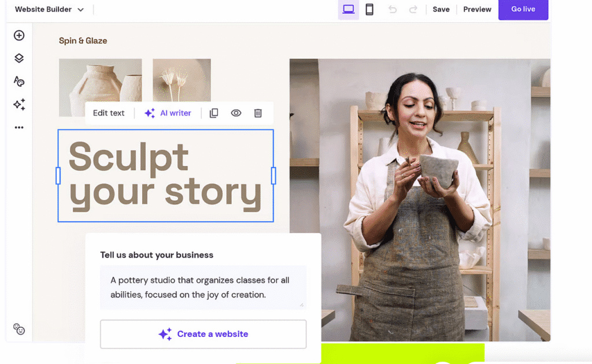Open AI tools sparkle icon in sidebar
The height and width of the screenshot is (364, 592).
tap(19, 105)
